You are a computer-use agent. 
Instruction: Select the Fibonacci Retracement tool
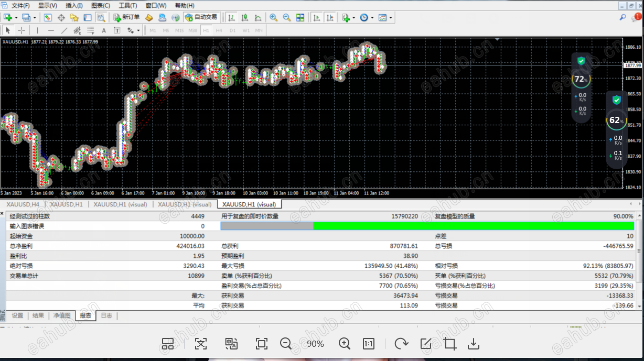tap(91, 30)
